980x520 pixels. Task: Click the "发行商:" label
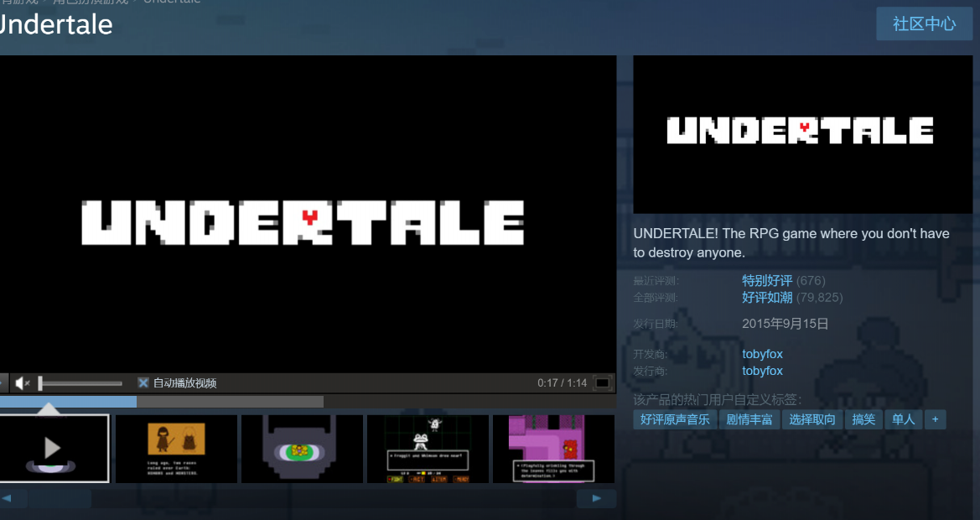[x=651, y=372]
